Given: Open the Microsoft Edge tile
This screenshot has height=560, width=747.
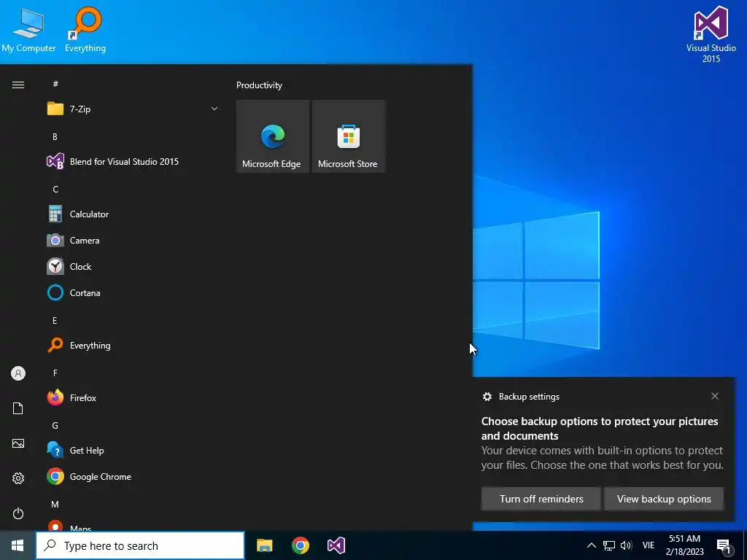Looking at the screenshot, I should 273,136.
